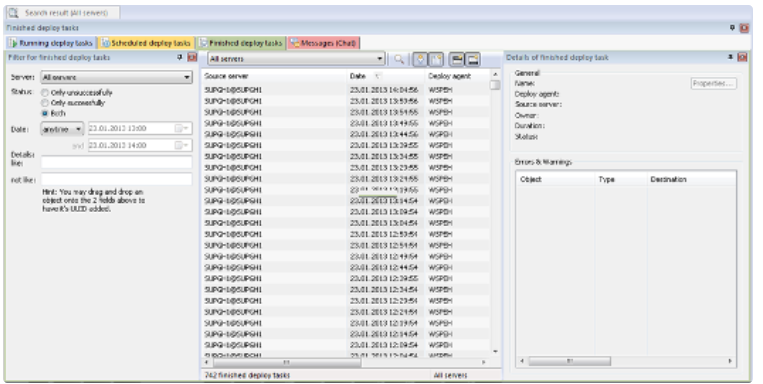This screenshot has height=384, width=763.
Task: Pin the Details of finished deploy task panel
Action: [x=730, y=57]
